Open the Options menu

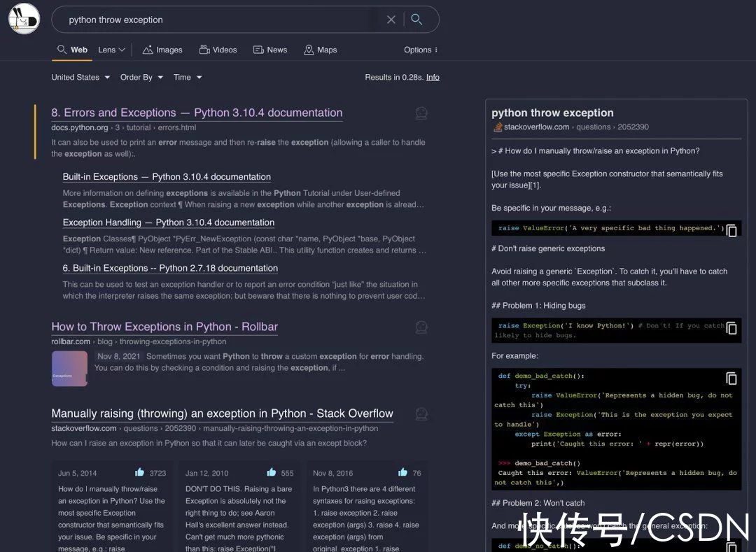click(x=421, y=50)
